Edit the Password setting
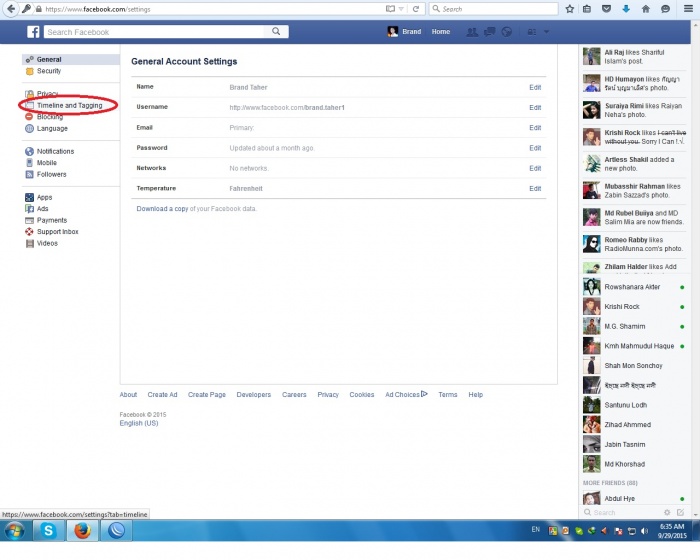Screen dimensions: 700x560 pos(535,148)
